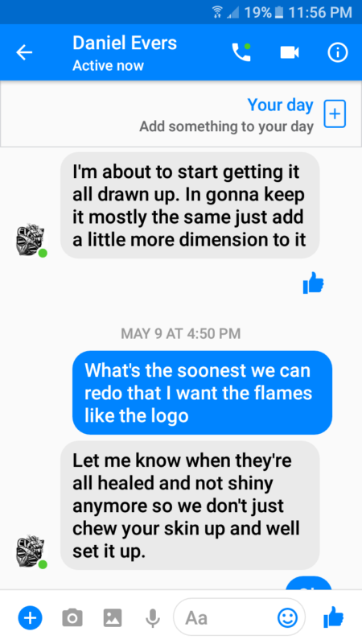Tap Daniel's avatar beside the lower message
The height and width of the screenshot is (644, 362).
(31, 551)
